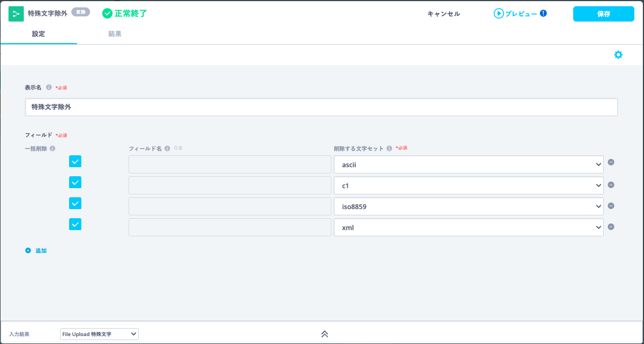Remove the iso8859 row with minus icon
Image resolution: width=644 pixels, height=344 pixels.
coord(611,206)
